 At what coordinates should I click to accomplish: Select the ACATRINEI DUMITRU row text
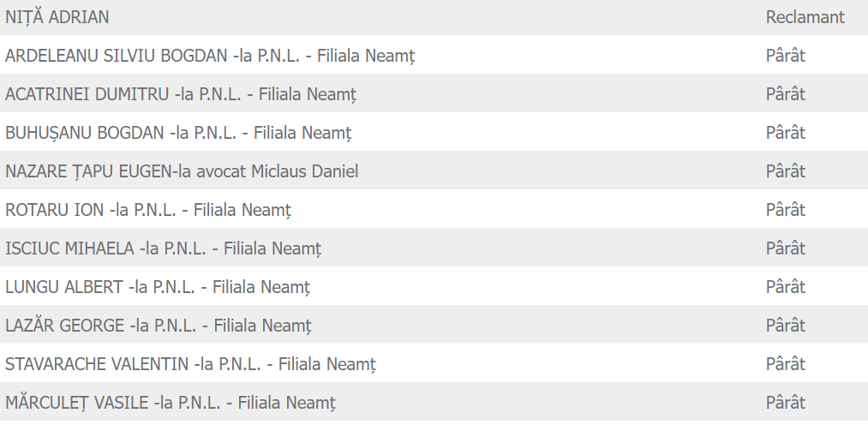click(181, 94)
